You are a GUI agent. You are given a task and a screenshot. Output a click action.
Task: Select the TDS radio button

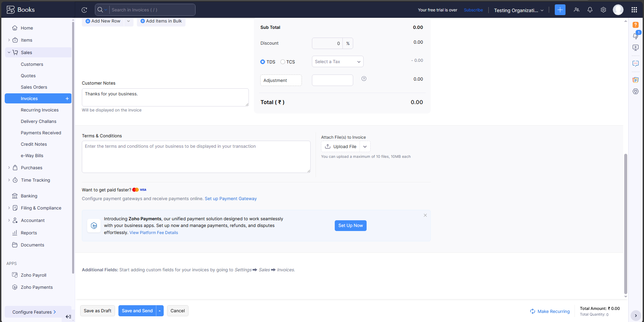coord(263,62)
